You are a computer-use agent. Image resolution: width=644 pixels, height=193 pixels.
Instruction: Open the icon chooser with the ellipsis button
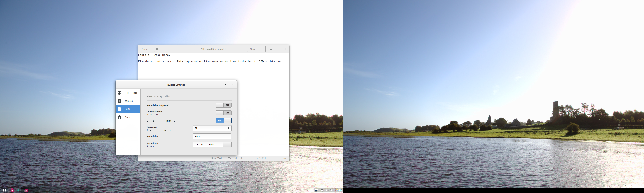(x=227, y=144)
